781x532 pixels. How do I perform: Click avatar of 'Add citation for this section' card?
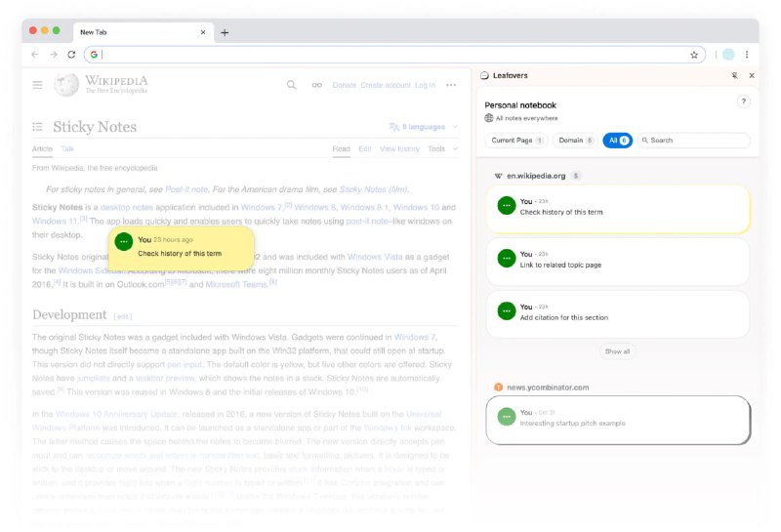(x=507, y=310)
